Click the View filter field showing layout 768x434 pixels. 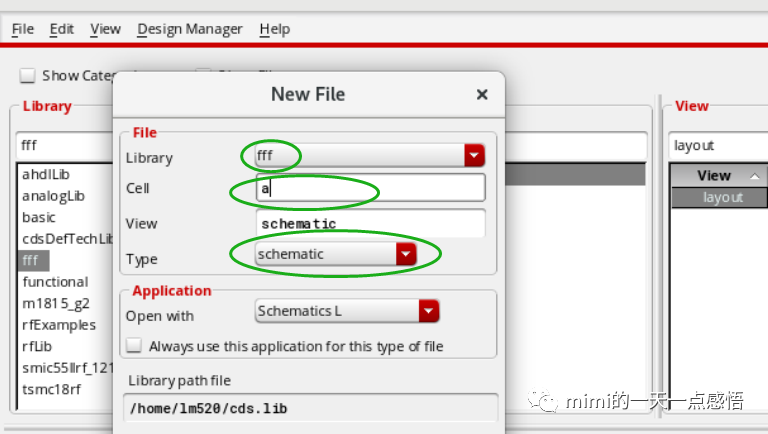(719, 145)
